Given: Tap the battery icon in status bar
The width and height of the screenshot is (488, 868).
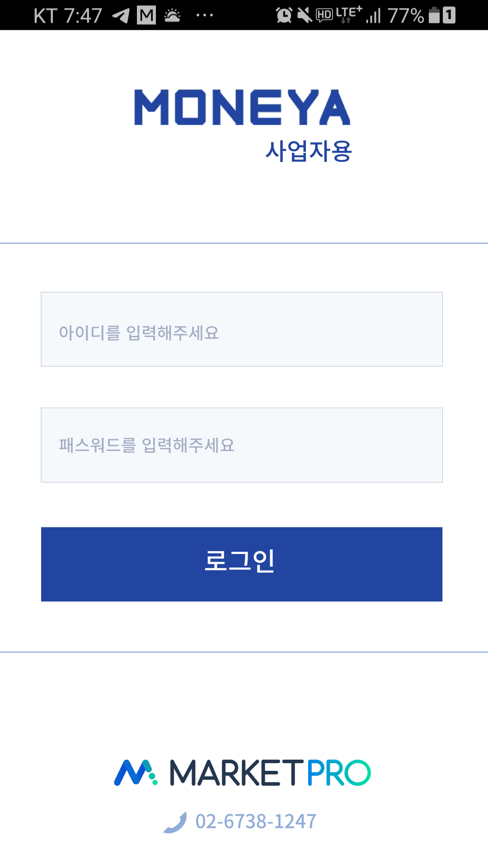Looking at the screenshot, I should pos(434,15).
